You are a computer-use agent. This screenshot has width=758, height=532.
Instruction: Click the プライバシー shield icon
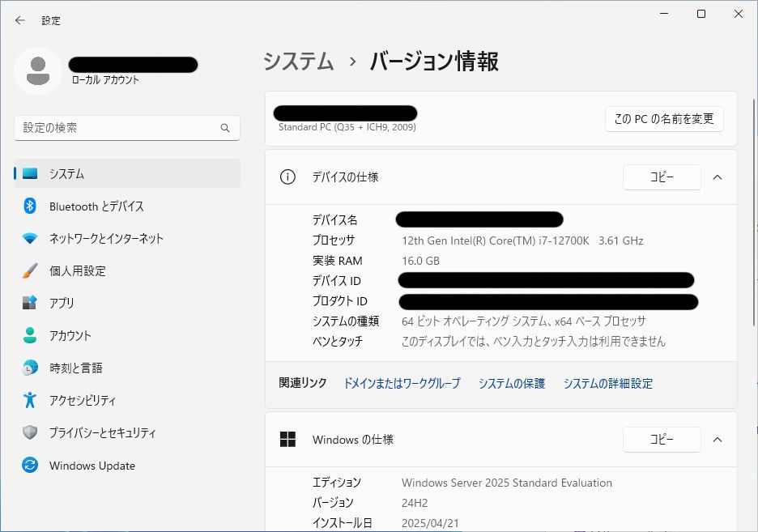30,432
